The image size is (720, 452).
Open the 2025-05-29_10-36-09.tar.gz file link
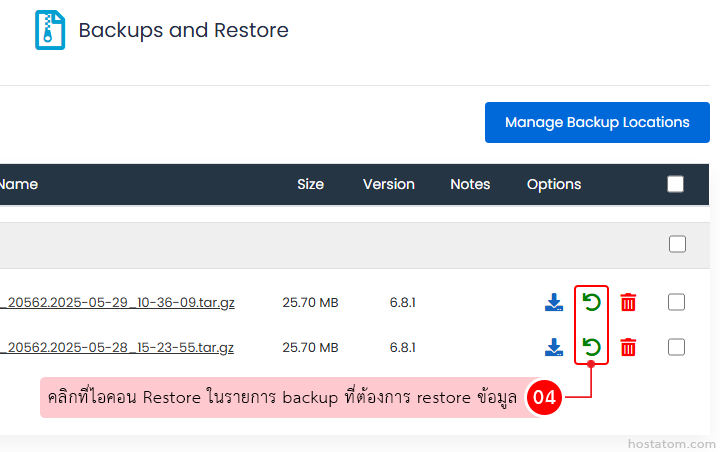pos(118,302)
